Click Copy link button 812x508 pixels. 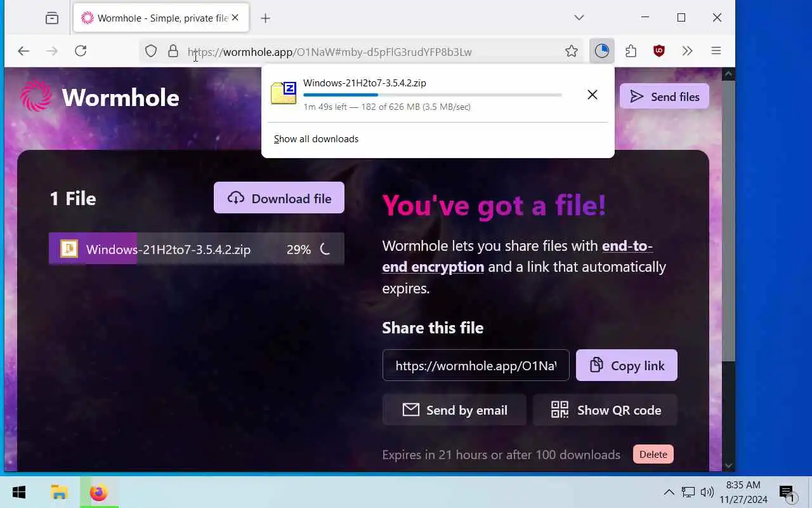pos(627,365)
